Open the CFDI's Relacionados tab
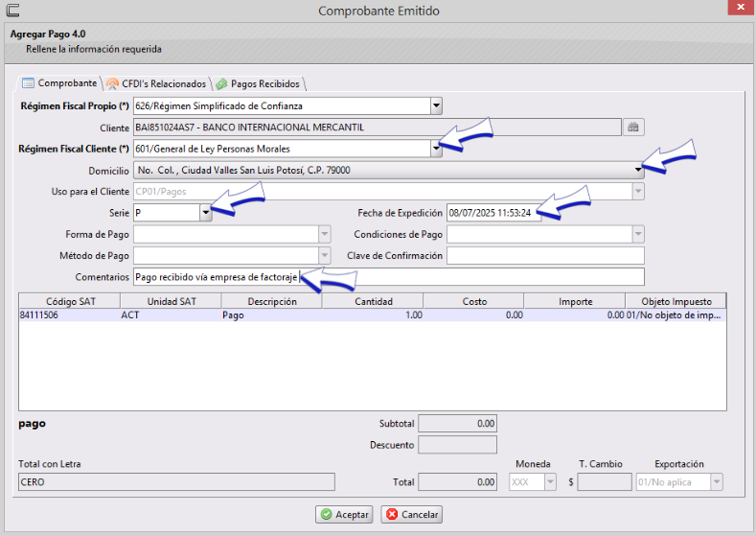 point(157,84)
